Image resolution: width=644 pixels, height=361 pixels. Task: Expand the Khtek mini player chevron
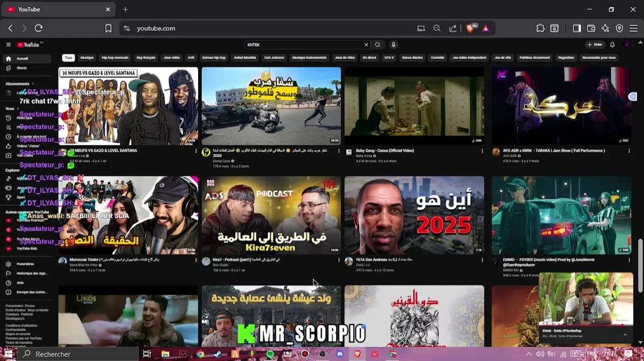click(x=625, y=334)
